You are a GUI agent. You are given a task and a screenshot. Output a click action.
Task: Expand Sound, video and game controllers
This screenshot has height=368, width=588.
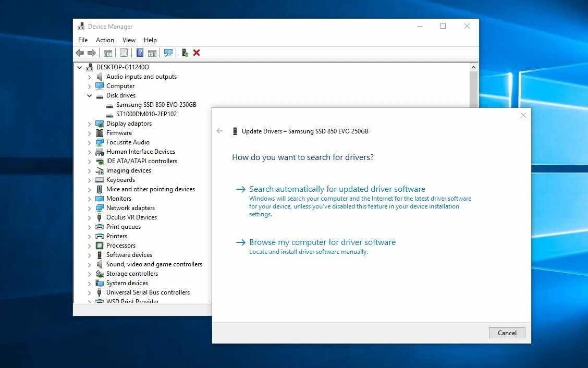click(x=89, y=264)
